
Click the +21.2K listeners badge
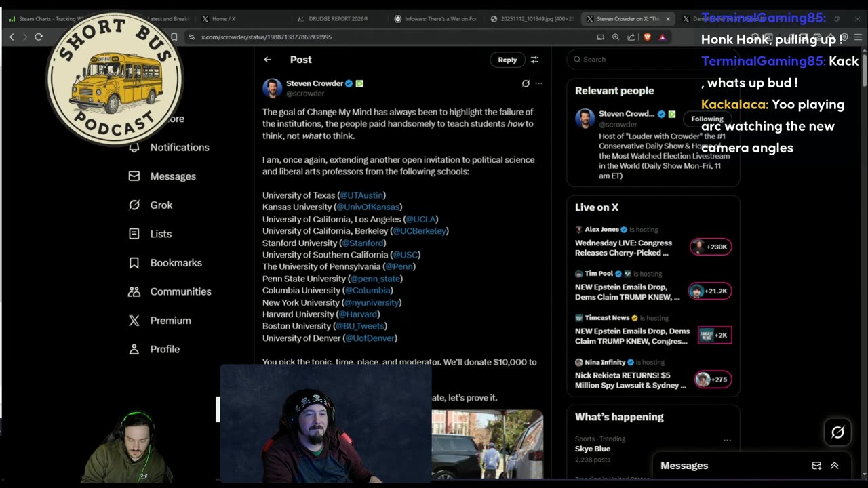coord(710,291)
